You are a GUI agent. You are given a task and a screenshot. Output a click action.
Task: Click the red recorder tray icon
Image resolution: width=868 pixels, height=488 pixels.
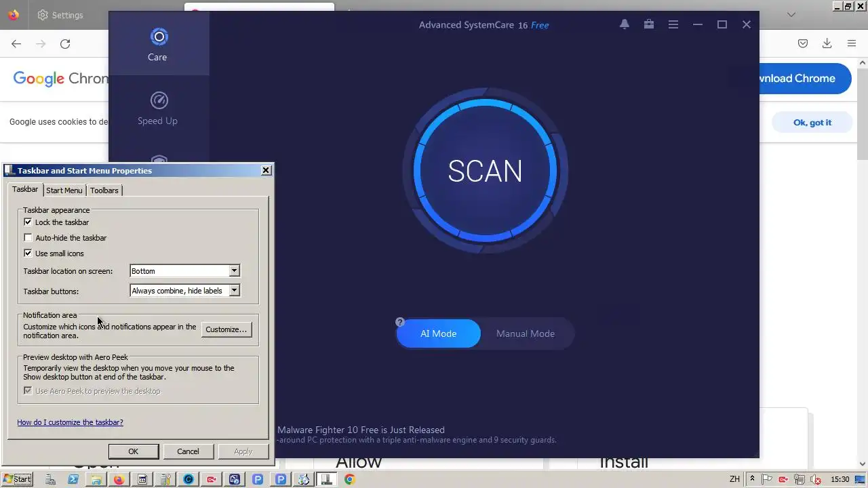[783, 479]
